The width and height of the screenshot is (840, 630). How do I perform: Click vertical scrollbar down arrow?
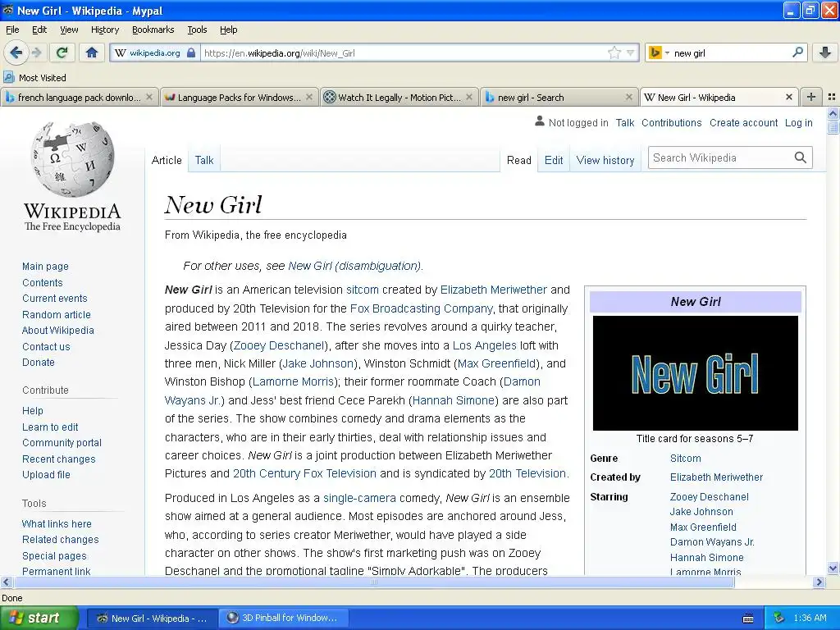click(833, 568)
